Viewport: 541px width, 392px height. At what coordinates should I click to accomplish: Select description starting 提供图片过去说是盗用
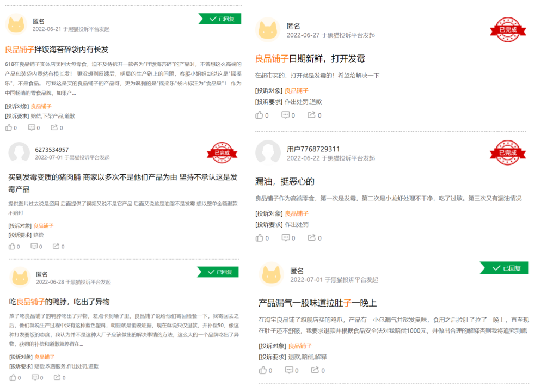click(x=123, y=208)
